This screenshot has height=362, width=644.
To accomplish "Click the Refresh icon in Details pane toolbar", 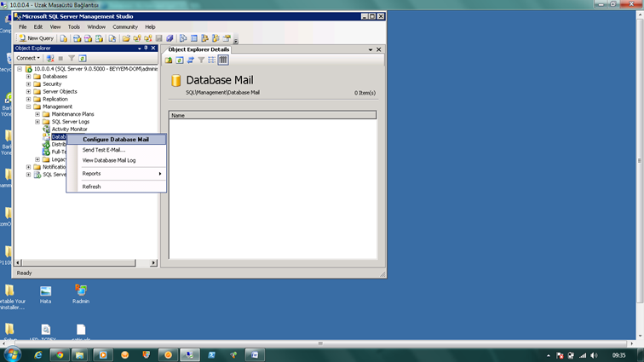I will (180, 60).
